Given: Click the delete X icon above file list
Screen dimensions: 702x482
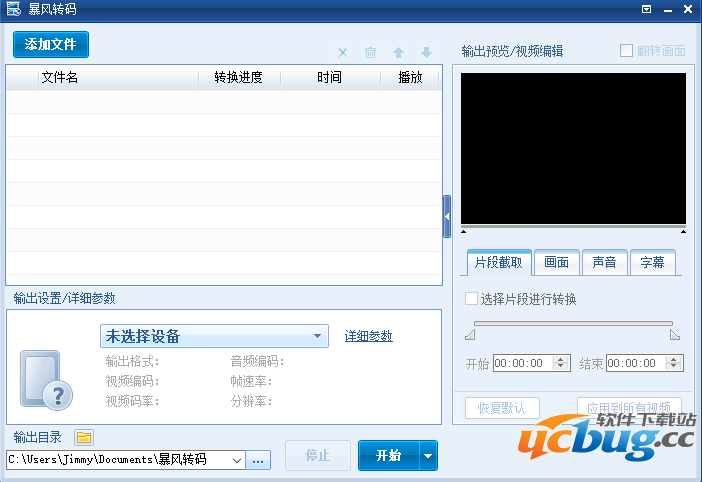Looking at the screenshot, I should click(343, 52).
